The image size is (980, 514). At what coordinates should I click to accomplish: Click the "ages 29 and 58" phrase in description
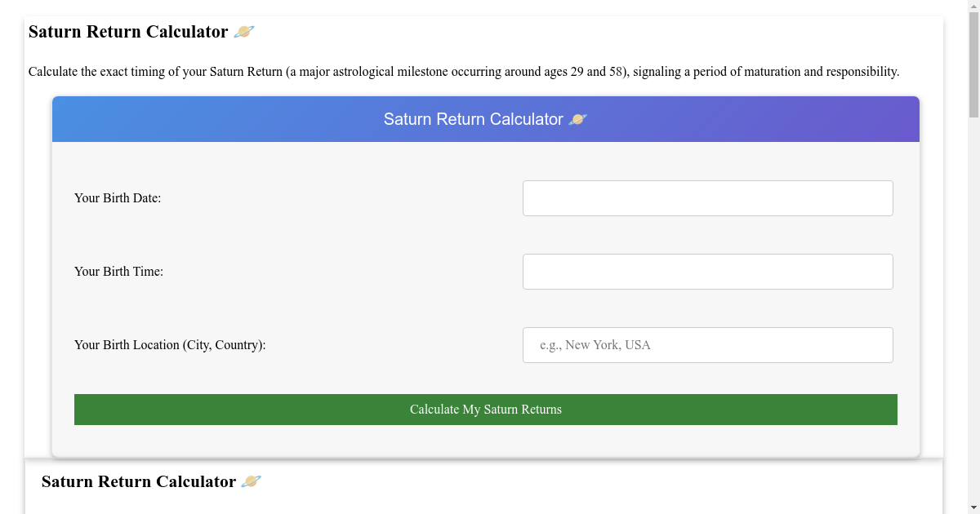pos(586,72)
